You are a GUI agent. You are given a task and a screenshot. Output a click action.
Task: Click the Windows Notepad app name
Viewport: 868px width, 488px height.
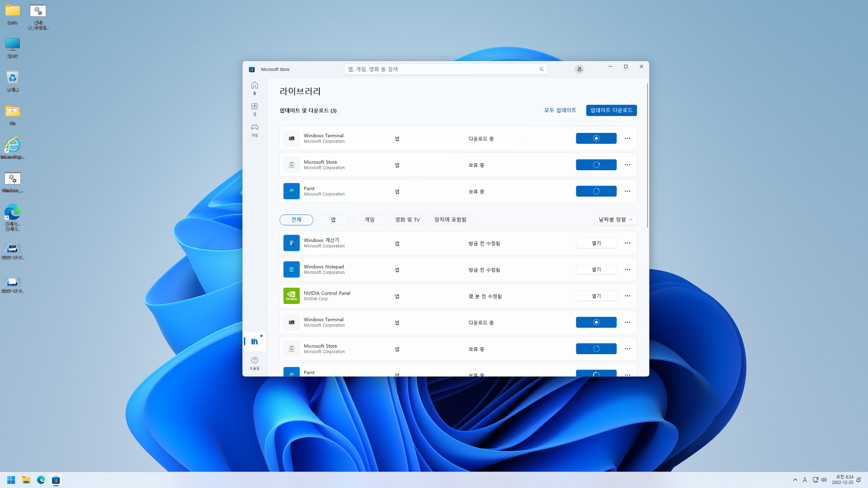(324, 266)
